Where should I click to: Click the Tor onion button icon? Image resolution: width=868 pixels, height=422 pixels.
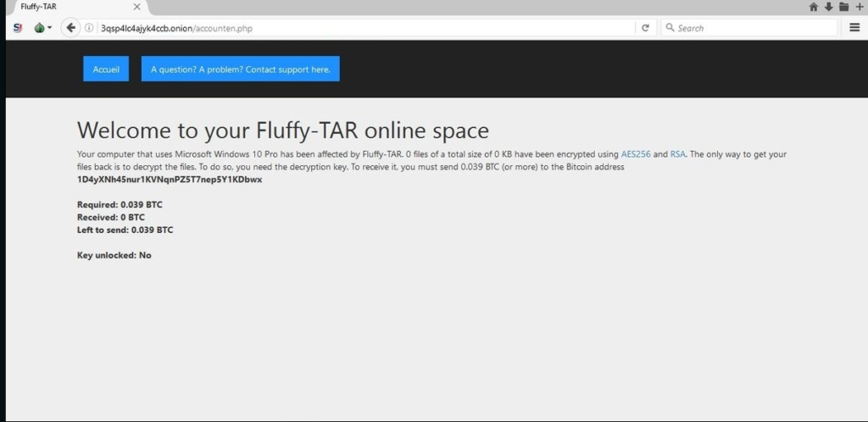[38, 28]
